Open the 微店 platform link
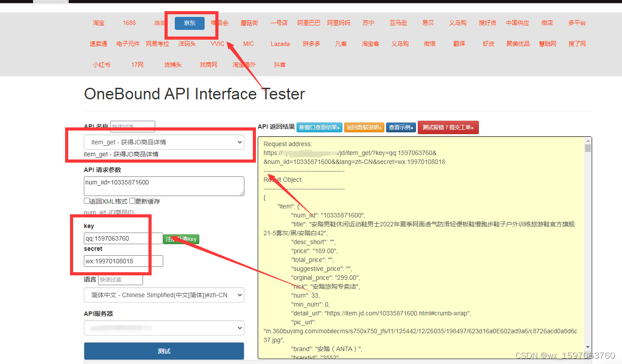Viewport: 622px width, 364px height. click(547, 23)
